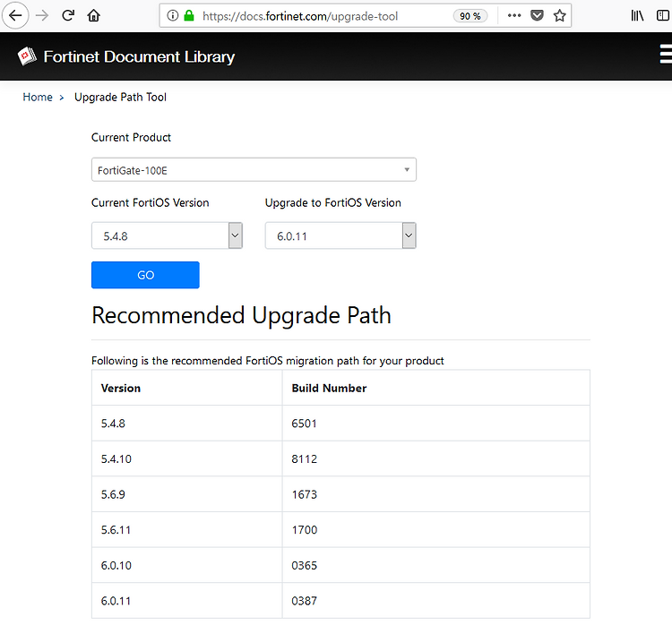Open the hamburger menu in site header
Image resolution: width=672 pixels, height=625 pixels.
click(666, 54)
